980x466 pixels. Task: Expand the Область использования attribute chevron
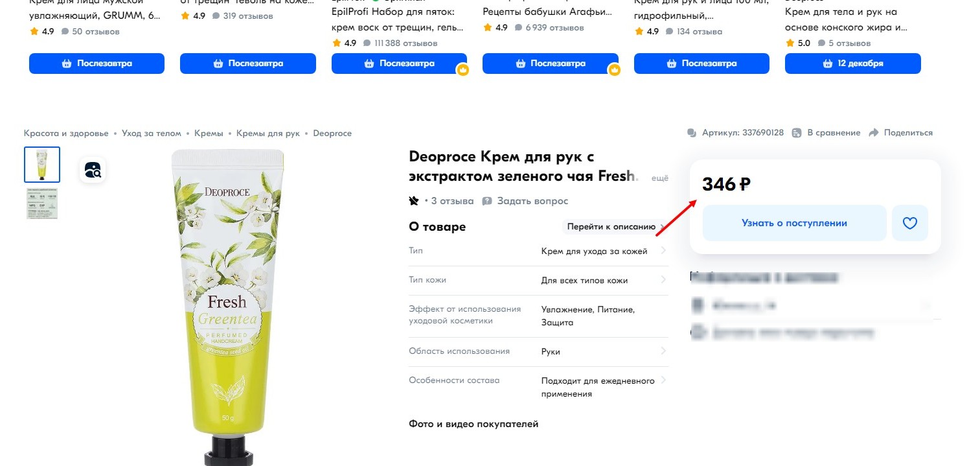pyautogui.click(x=662, y=351)
